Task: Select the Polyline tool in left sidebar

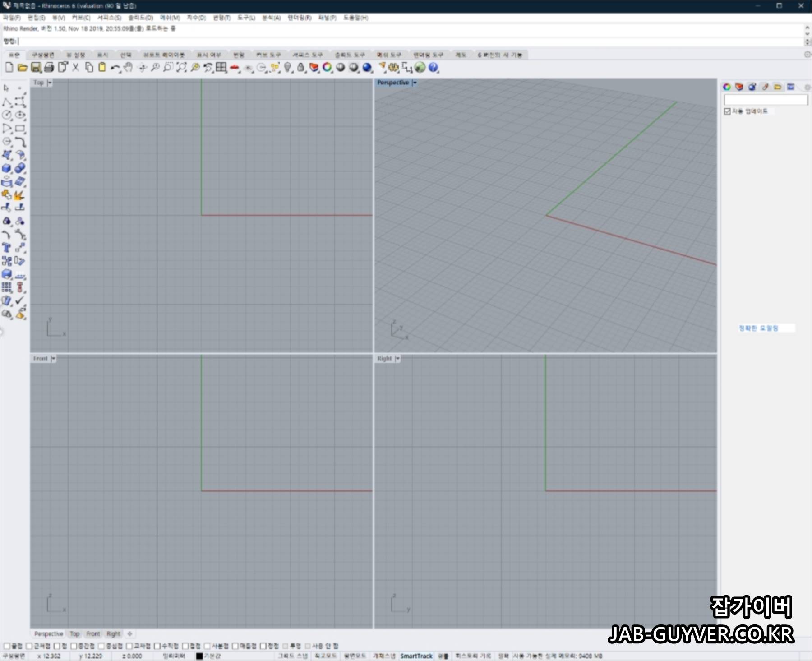Action: [6, 102]
